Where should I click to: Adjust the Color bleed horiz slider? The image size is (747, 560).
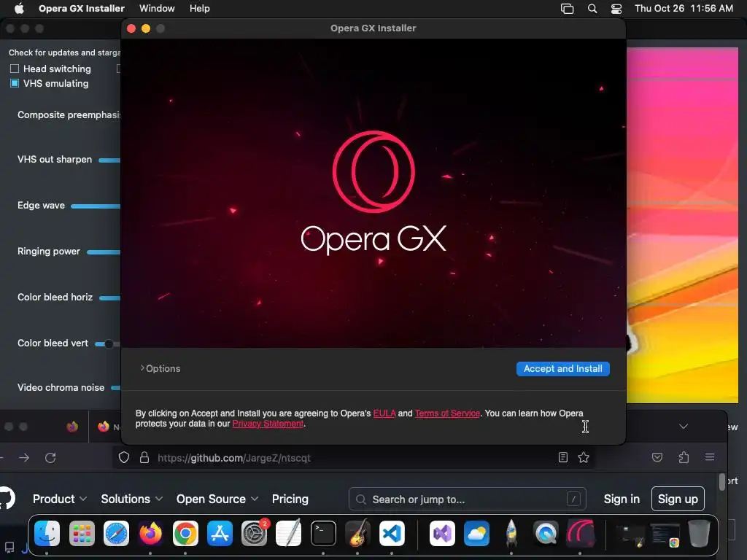pos(110,298)
